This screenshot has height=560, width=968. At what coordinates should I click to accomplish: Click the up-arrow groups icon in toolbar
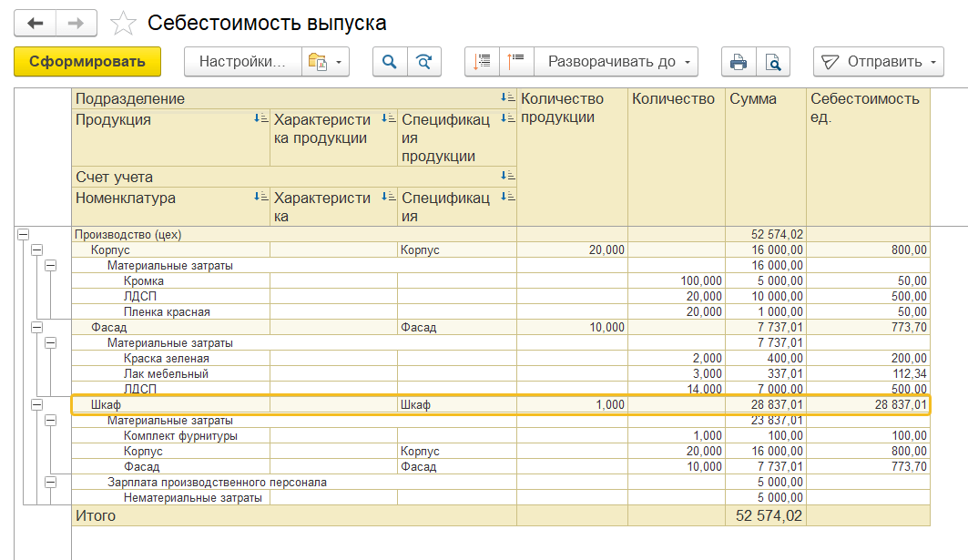[516, 62]
